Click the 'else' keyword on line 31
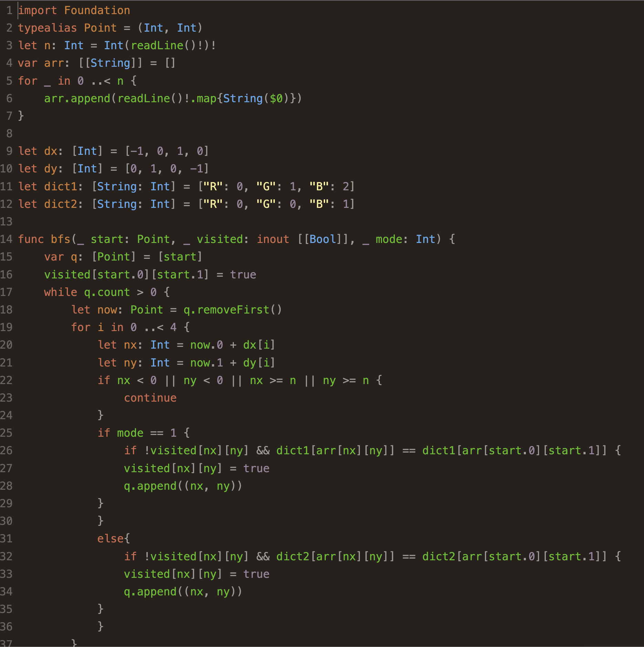 [x=111, y=539]
